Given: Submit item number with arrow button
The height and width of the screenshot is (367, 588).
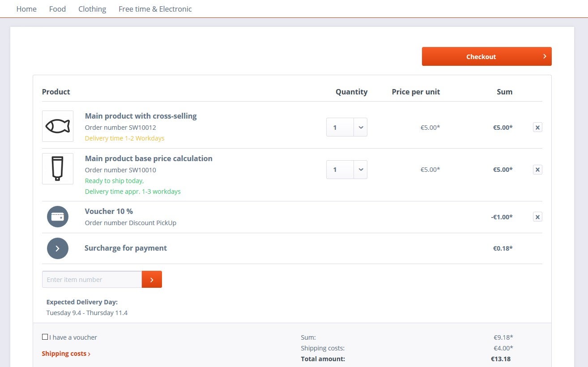Looking at the screenshot, I should coord(152,279).
